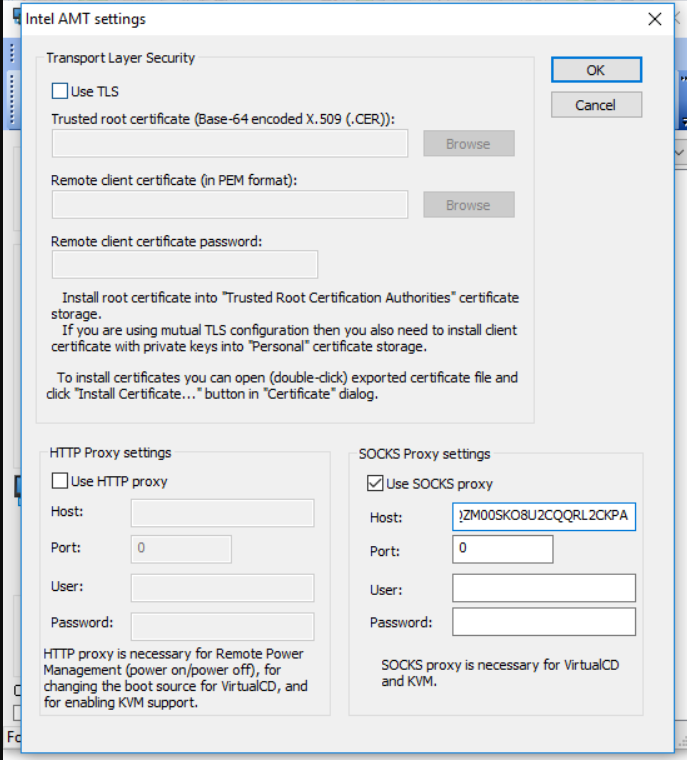The width and height of the screenshot is (687, 760).
Task: Uncheck the Use SOCKS proxy checkbox
Action: 376,484
